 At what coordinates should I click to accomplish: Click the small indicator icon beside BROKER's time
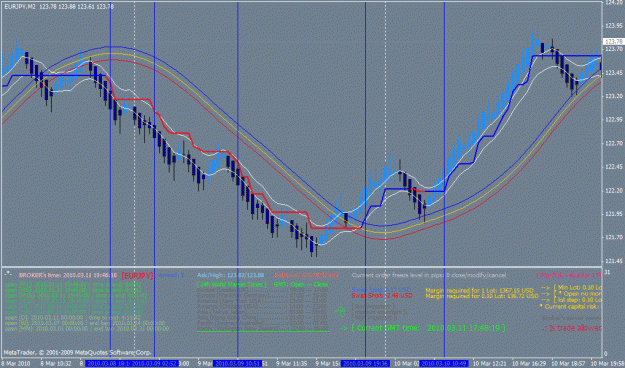7,273
